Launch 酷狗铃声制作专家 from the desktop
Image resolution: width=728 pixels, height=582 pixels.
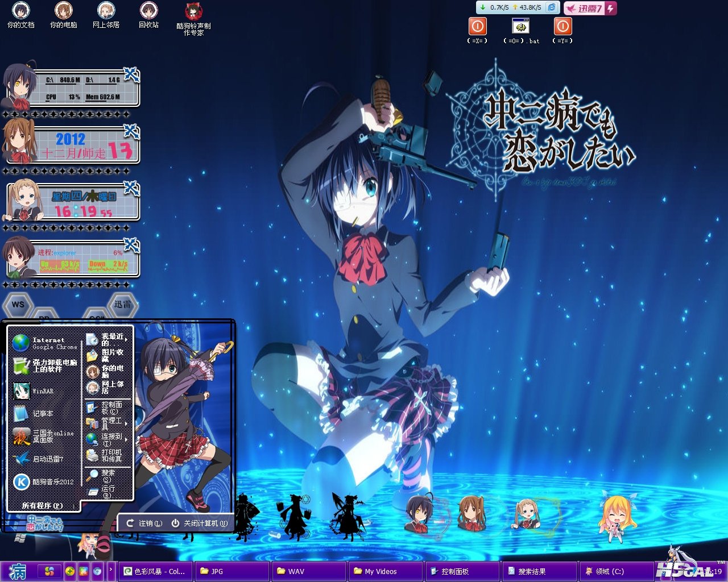(x=193, y=19)
